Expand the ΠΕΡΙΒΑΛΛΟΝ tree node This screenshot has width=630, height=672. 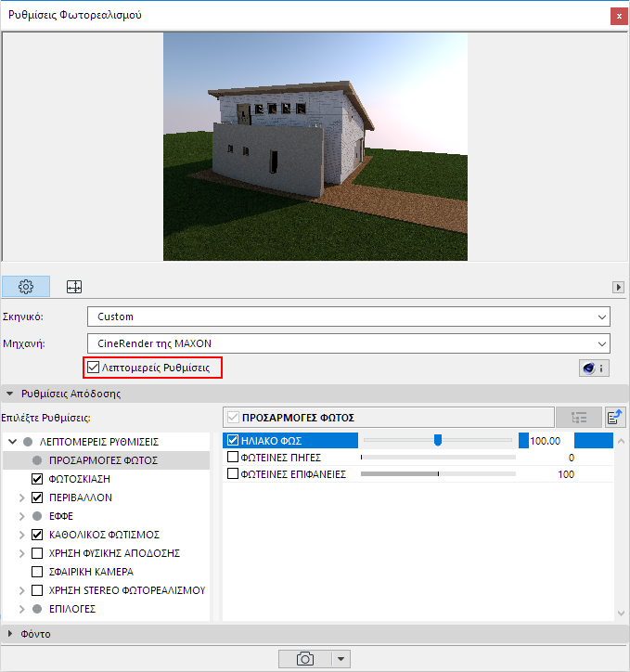(21, 498)
